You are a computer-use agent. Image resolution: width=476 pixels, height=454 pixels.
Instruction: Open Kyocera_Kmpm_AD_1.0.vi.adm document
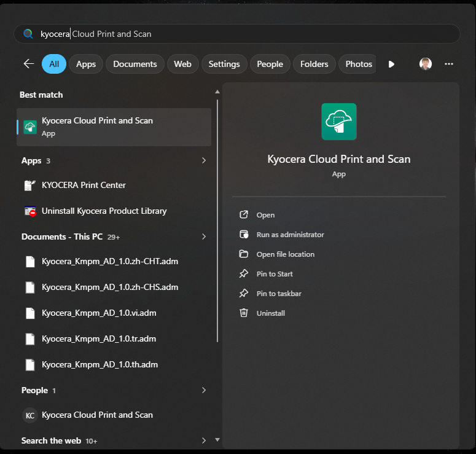99,313
